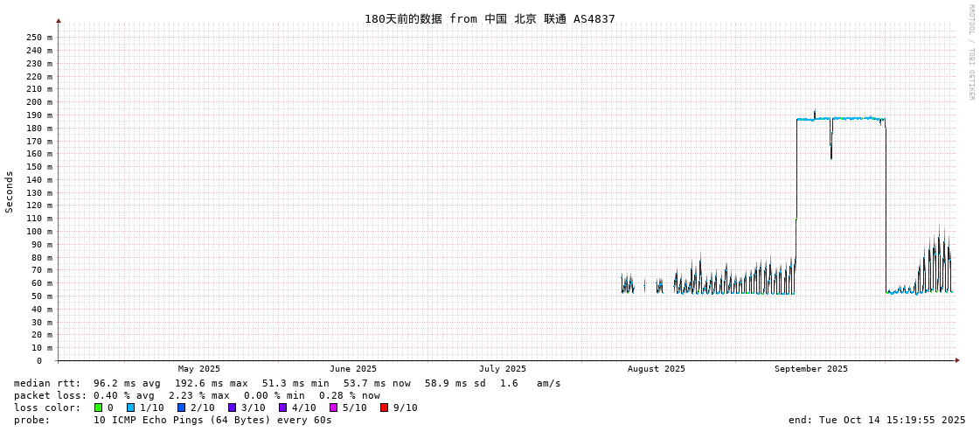Click the red 9/10 loss swatch
This screenshot has width=980, height=432.
[384, 408]
